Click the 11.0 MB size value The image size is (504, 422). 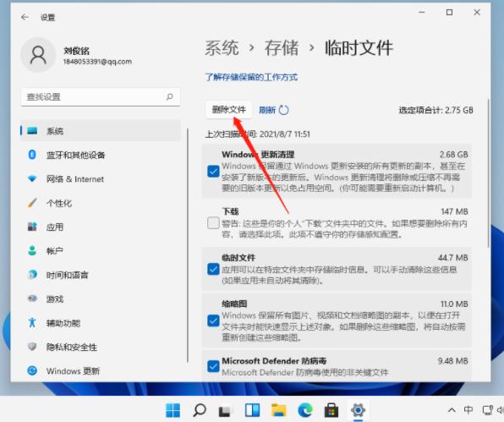[454, 304]
